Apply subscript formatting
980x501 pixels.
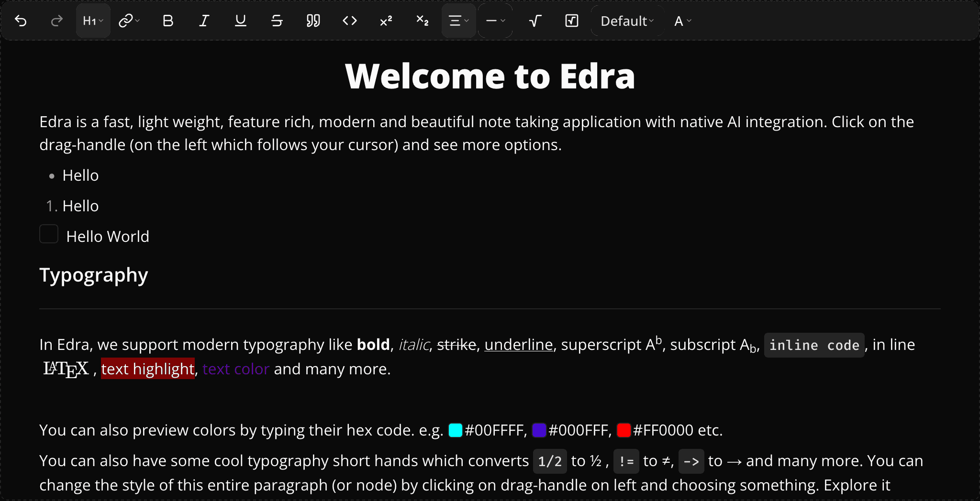pyautogui.click(x=422, y=21)
